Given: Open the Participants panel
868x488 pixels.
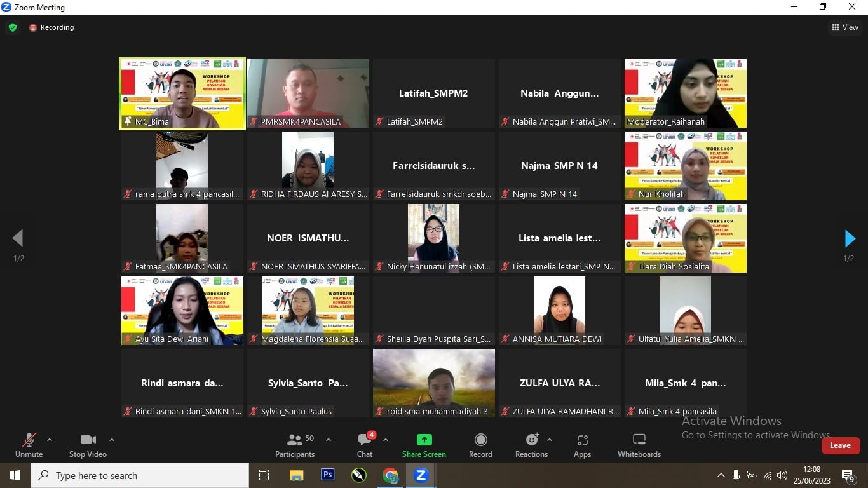Looking at the screenshot, I should click(295, 445).
